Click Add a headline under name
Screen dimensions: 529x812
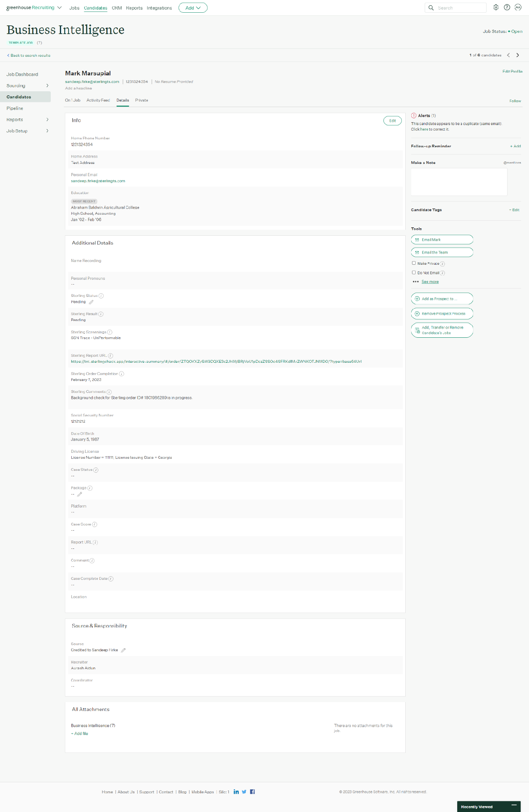click(x=79, y=89)
